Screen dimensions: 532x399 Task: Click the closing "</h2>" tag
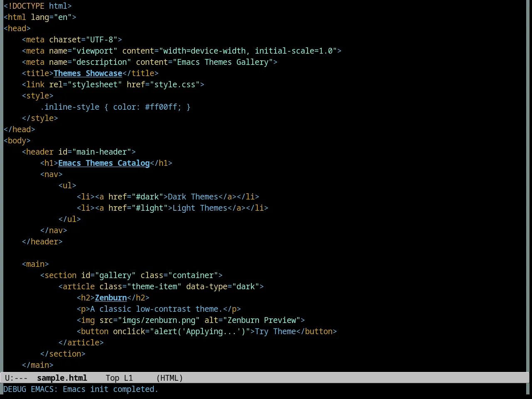[x=138, y=298]
